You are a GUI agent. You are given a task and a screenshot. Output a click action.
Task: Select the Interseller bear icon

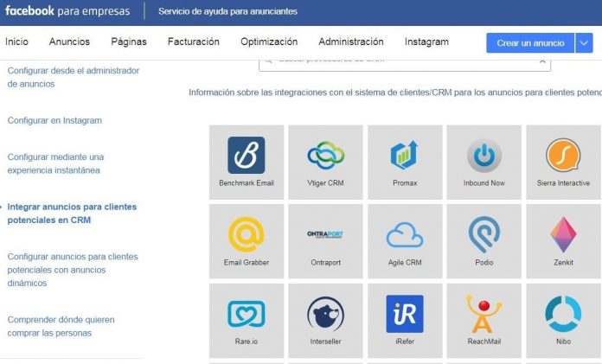[x=325, y=314]
